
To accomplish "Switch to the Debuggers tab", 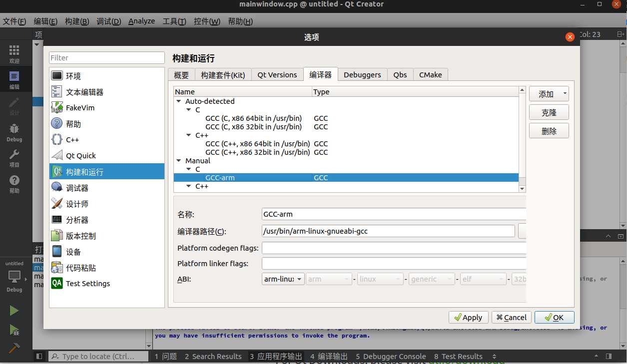I will (x=362, y=75).
